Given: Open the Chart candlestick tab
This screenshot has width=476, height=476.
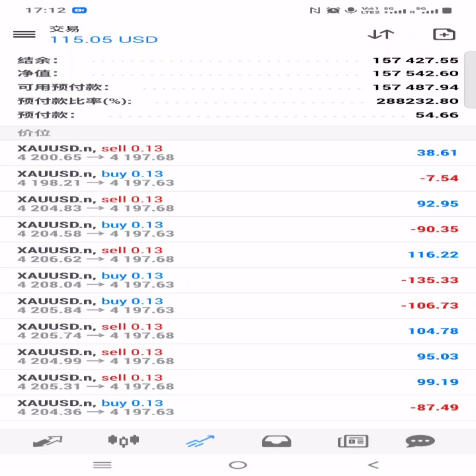Looking at the screenshot, I should 124,440.
